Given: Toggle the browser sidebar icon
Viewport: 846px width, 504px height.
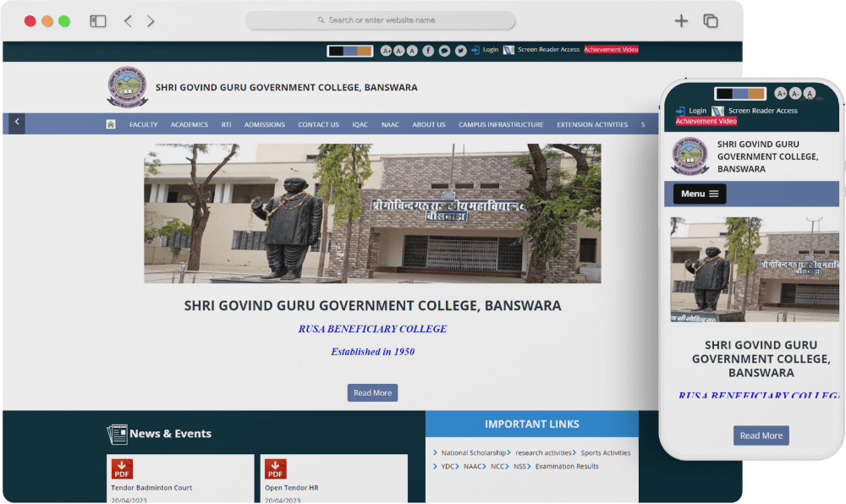Looking at the screenshot, I should click(x=97, y=21).
